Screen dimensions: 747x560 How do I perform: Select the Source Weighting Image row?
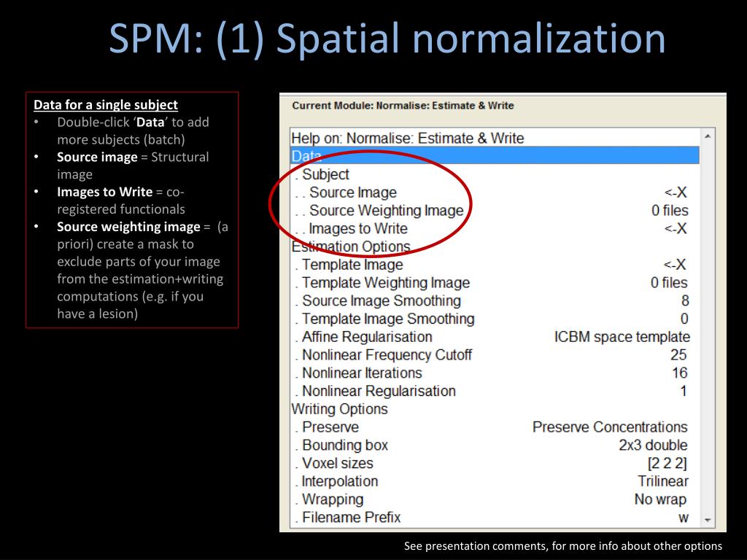click(x=495, y=211)
